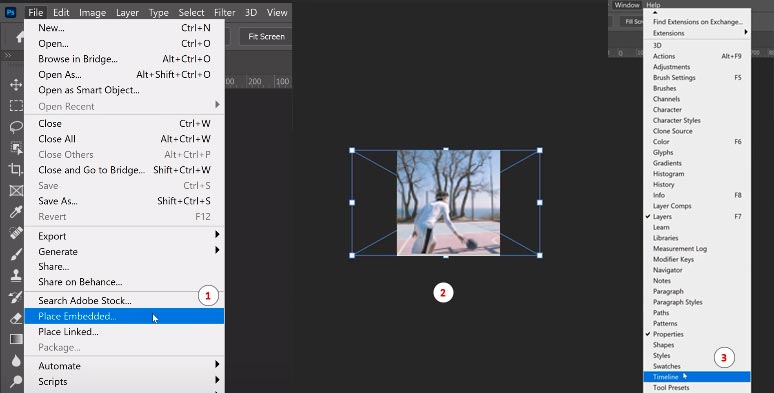
Task: Select the Blur tool
Action: [16, 360]
